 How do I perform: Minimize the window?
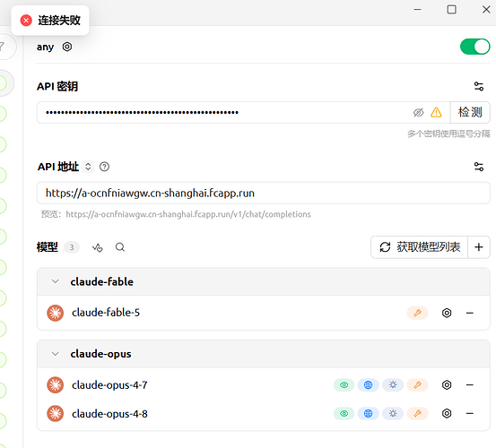pyautogui.click(x=417, y=10)
